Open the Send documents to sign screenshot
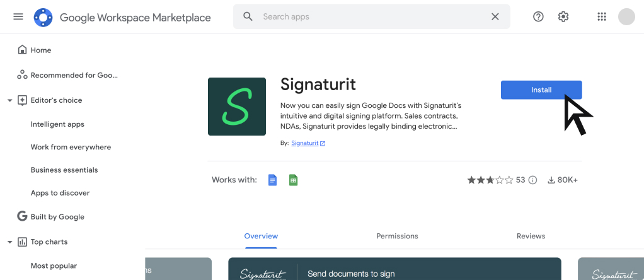Screen dimensions: 644x280 pyautogui.click(x=394, y=269)
